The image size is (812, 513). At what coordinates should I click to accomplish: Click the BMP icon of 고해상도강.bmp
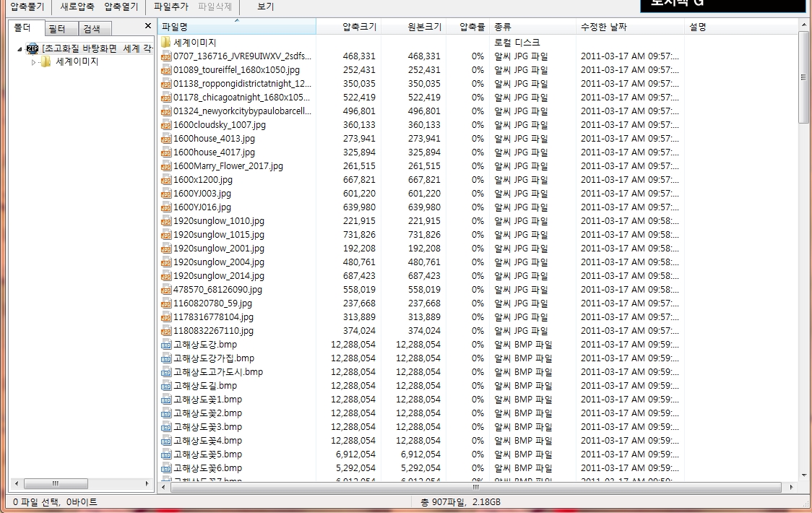[166, 345]
